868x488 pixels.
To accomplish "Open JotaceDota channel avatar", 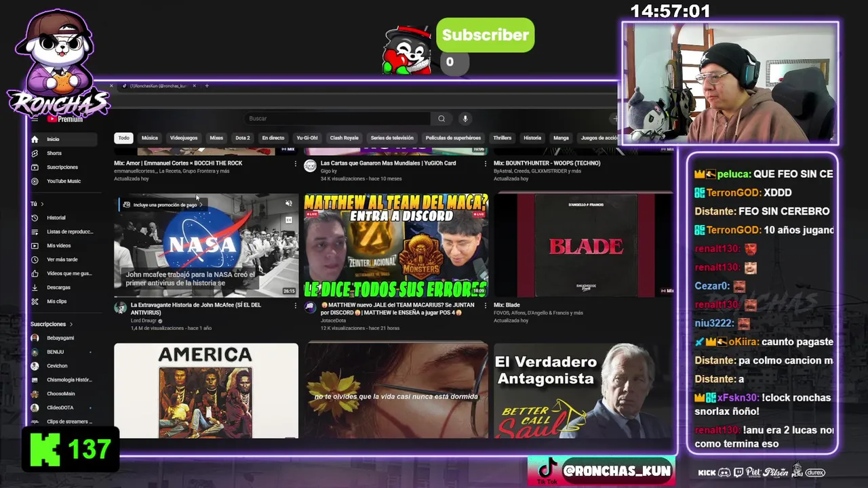I will point(310,308).
